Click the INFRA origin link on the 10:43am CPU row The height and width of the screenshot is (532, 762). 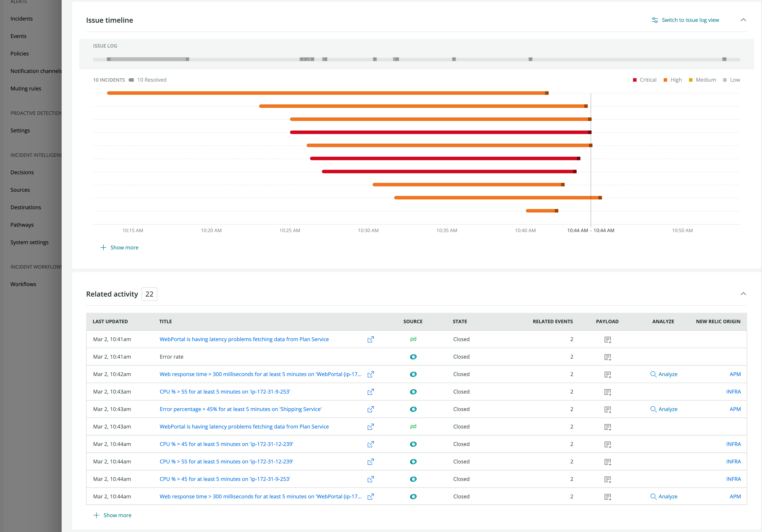click(733, 392)
